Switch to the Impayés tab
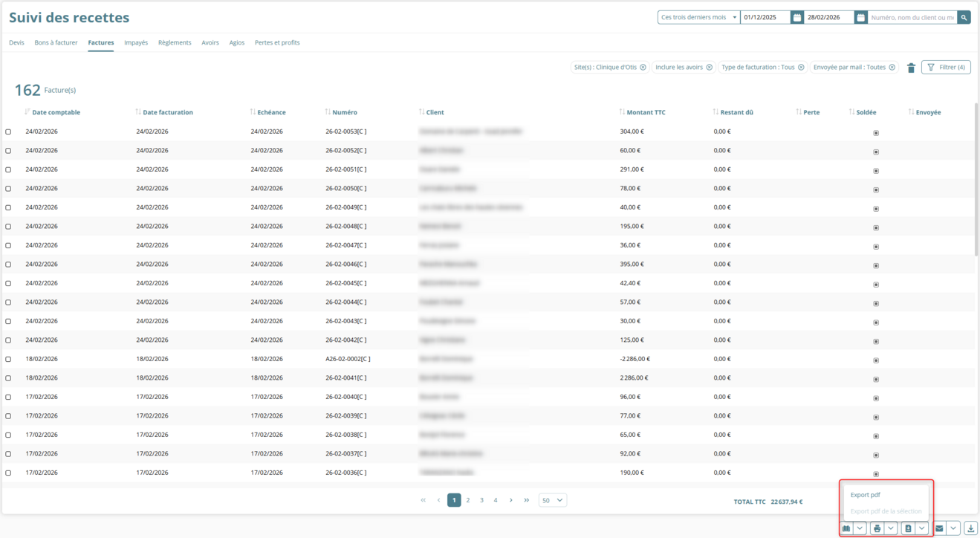The width and height of the screenshot is (980, 538). coord(136,42)
